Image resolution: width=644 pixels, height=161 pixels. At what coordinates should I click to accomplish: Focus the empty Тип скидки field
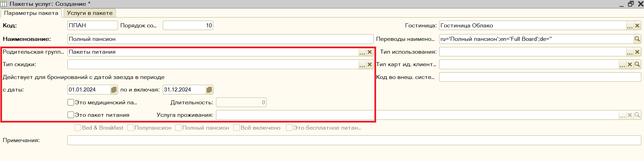tap(213, 64)
